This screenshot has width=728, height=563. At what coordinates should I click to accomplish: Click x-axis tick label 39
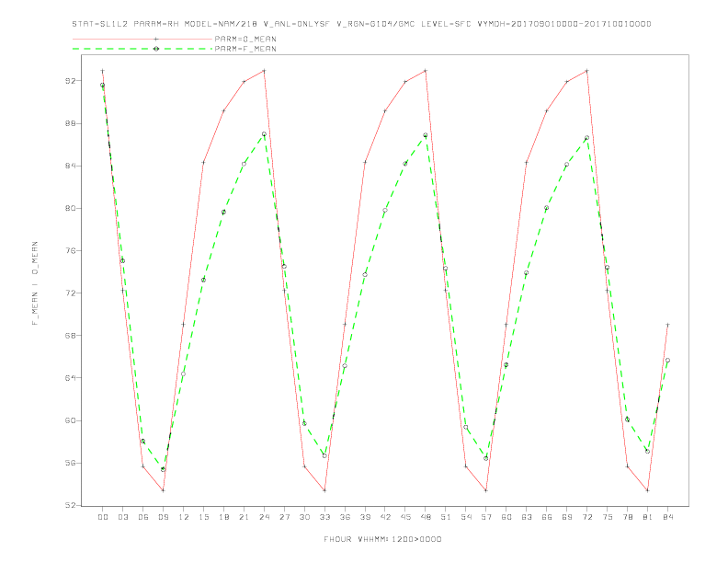366,517
